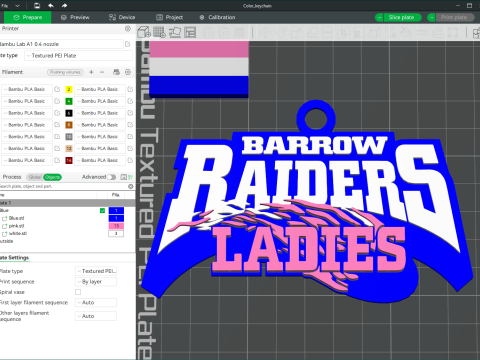Auto orient objects on the plate
480x360 pixels.
[175, 32]
